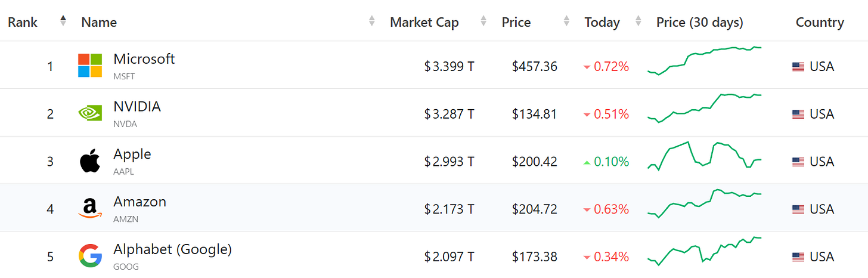Viewport: 868px width, 278px height.
Task: Click the Apple logo icon
Action: [90, 161]
